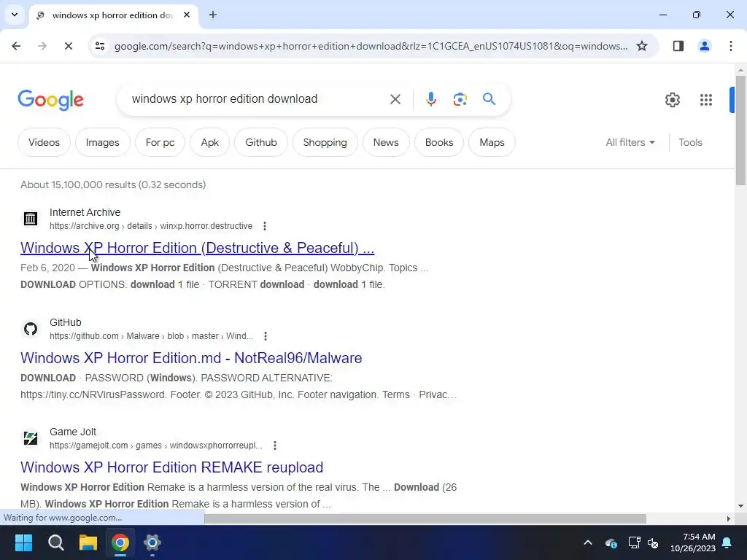
Task: Apply the Apk filter chip
Action: click(x=209, y=142)
